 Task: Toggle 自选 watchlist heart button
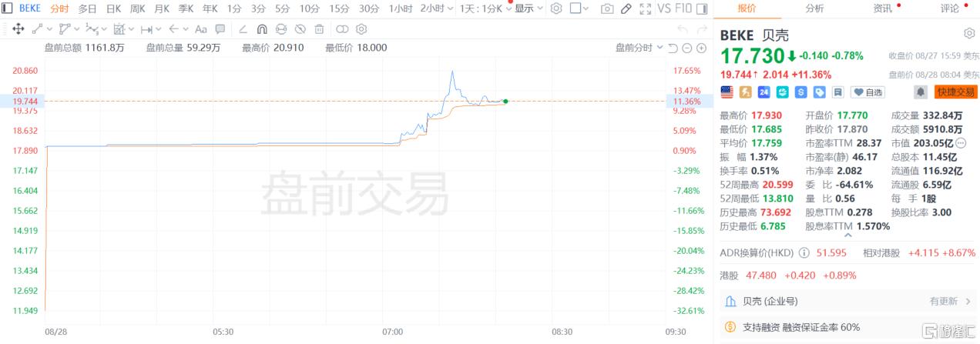[x=868, y=92]
